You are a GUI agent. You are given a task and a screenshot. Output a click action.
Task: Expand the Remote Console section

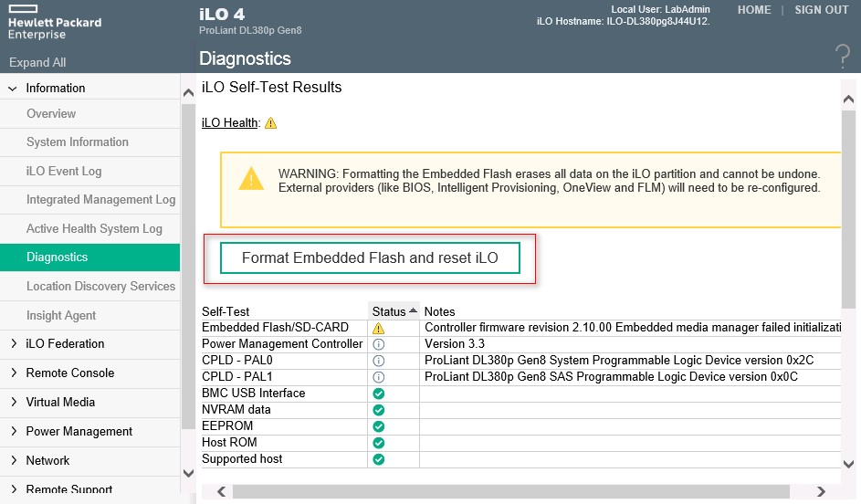[13, 373]
